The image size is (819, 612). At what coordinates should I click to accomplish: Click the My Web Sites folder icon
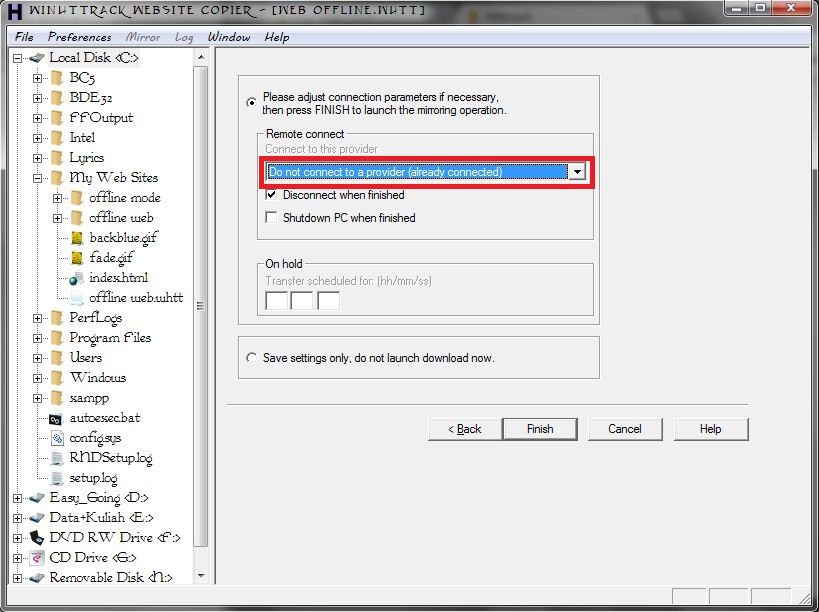57,178
